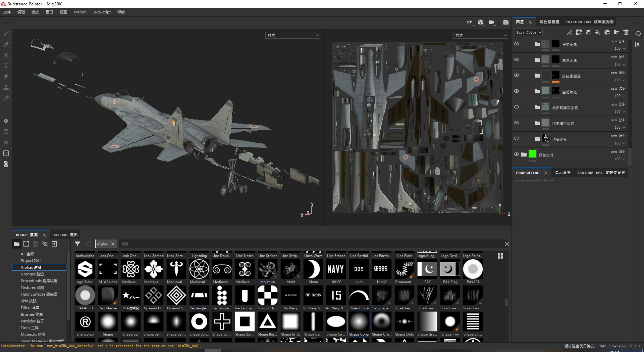The height and width of the screenshot is (352, 644).
Task: Click the symmetry mirror icon in viewport toolbar
Action: pos(470,23)
